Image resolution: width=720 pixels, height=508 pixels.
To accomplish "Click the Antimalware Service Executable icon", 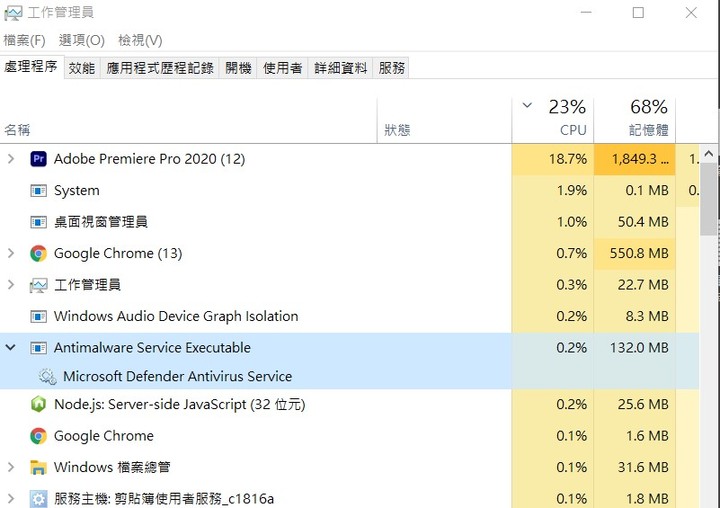I will point(39,348).
